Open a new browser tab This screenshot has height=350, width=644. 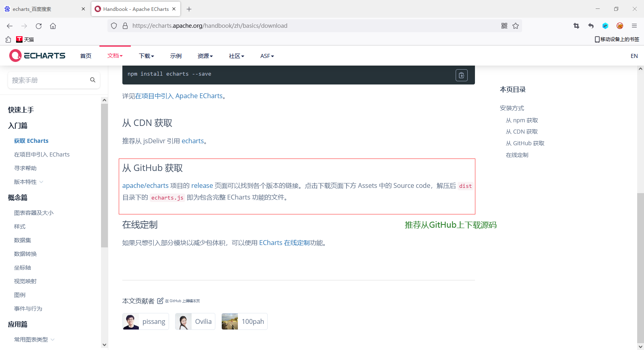pyautogui.click(x=189, y=9)
